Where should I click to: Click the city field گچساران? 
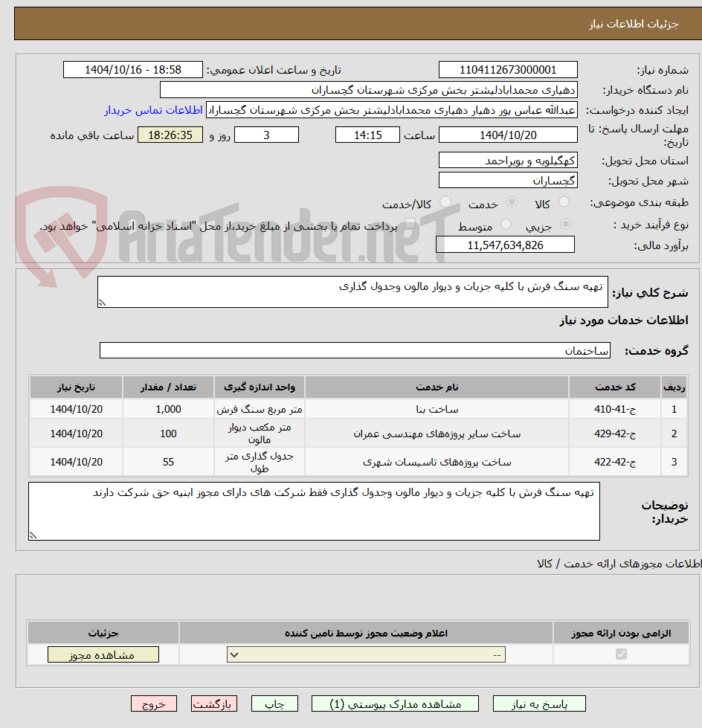pos(508,180)
